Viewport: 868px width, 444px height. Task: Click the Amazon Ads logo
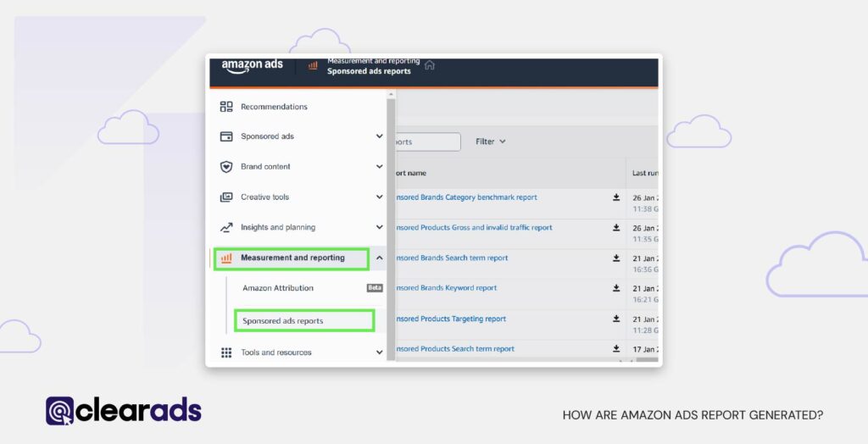[x=252, y=66]
